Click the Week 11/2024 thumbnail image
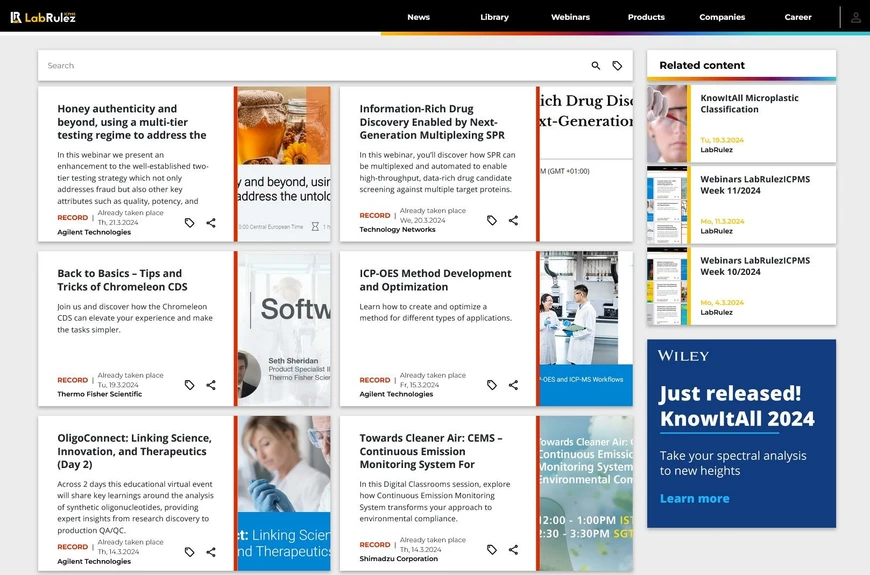This screenshot has width=870, height=575. click(667, 205)
